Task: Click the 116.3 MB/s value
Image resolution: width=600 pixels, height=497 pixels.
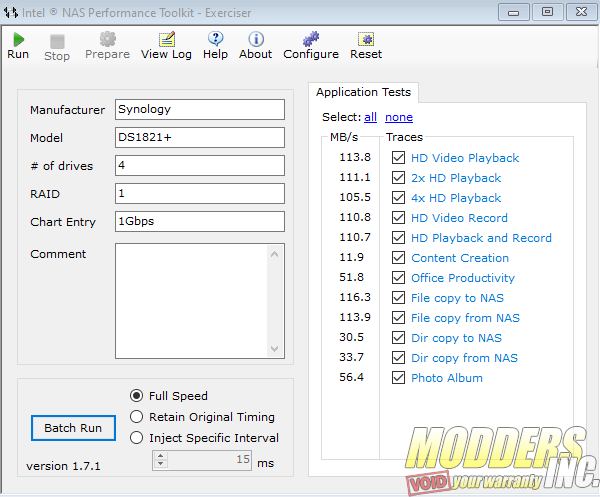Action: (355, 297)
